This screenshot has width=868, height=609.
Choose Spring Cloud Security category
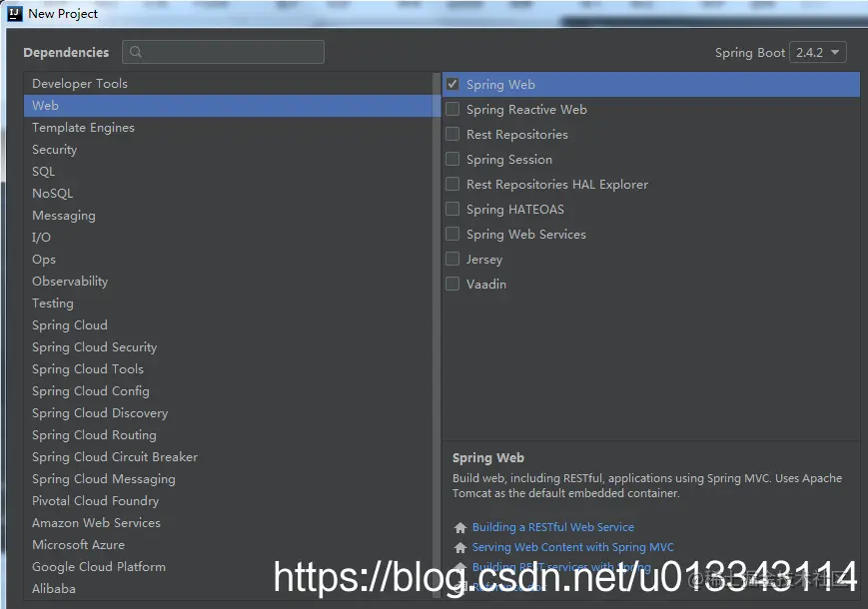[229, 346]
